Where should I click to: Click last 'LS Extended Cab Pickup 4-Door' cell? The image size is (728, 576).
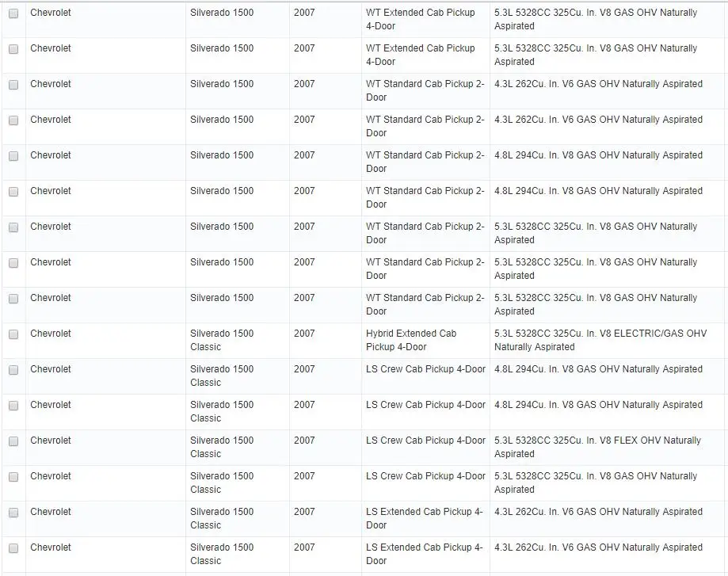(x=425, y=554)
